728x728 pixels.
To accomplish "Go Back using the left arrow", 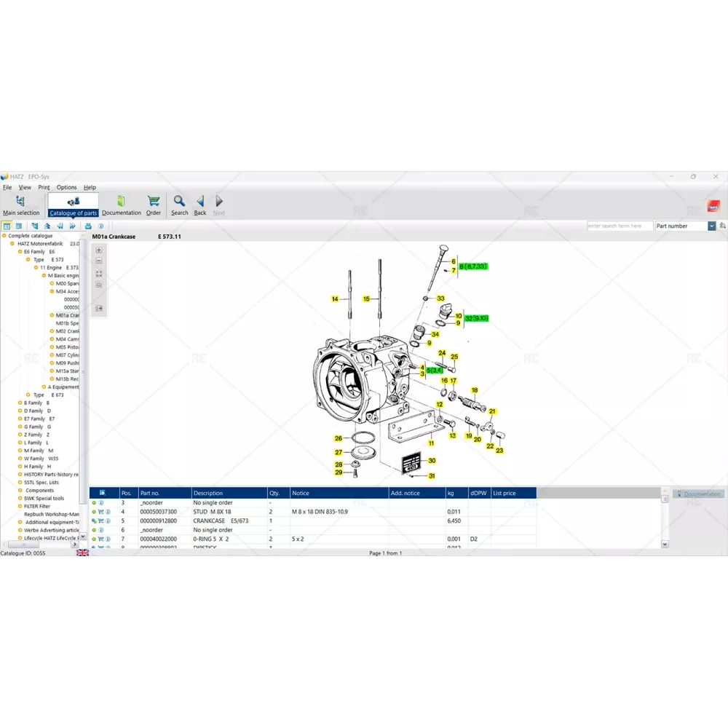I will click(x=200, y=201).
